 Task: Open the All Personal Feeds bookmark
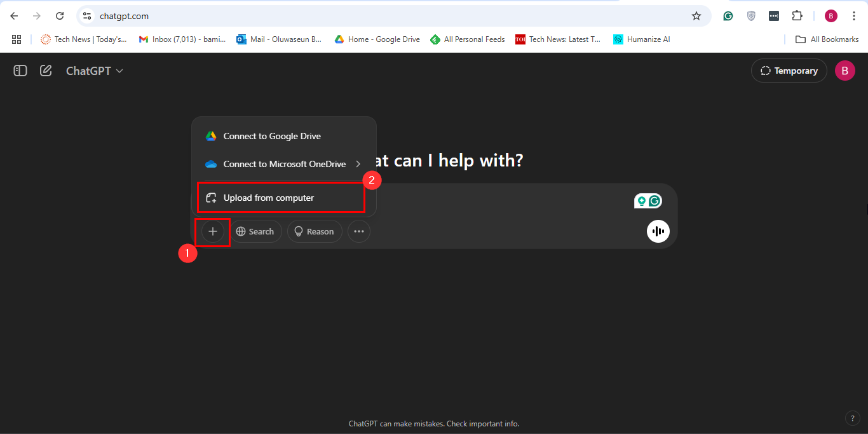pyautogui.click(x=468, y=39)
